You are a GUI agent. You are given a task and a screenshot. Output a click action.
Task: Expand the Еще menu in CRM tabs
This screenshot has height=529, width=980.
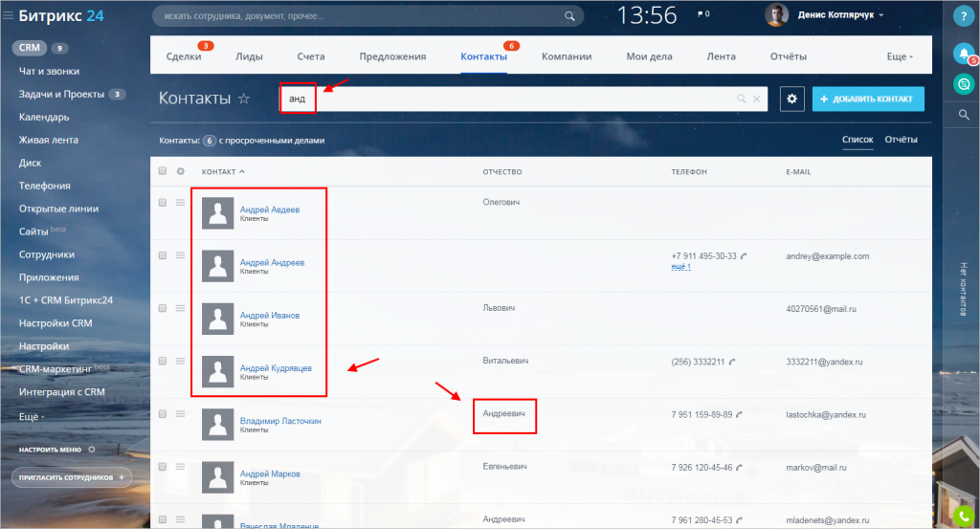click(900, 56)
